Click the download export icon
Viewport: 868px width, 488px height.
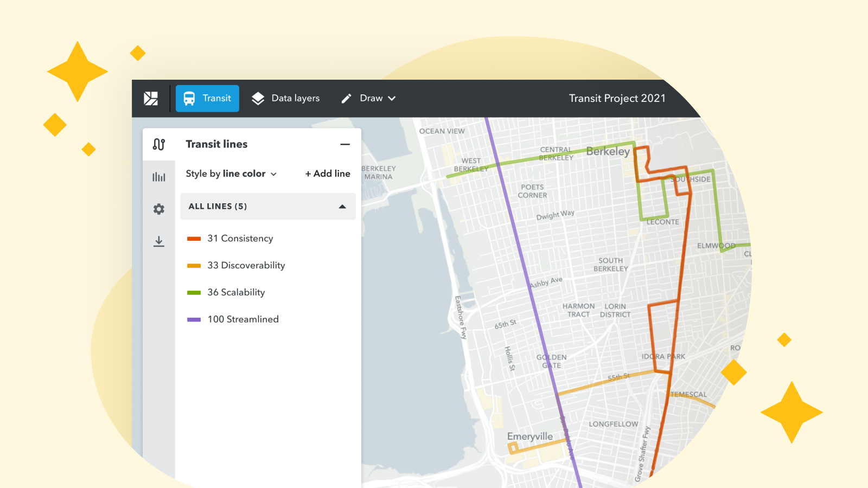(158, 241)
